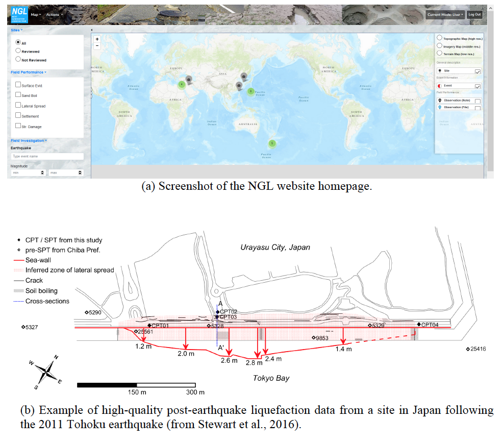Enable the Surface Evid. checkbox
The width and height of the screenshot is (504, 445).
(x=18, y=85)
